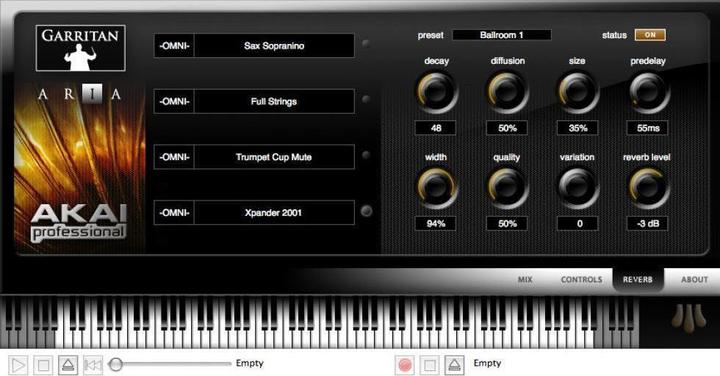Click the Empty label beside the player slider
The height and width of the screenshot is (376, 720).
click(x=250, y=363)
